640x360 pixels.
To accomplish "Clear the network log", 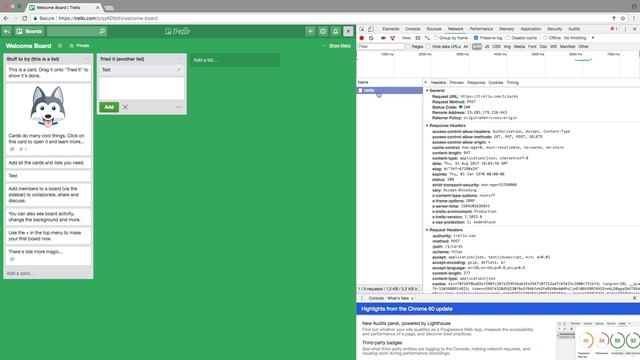I will (371, 38).
